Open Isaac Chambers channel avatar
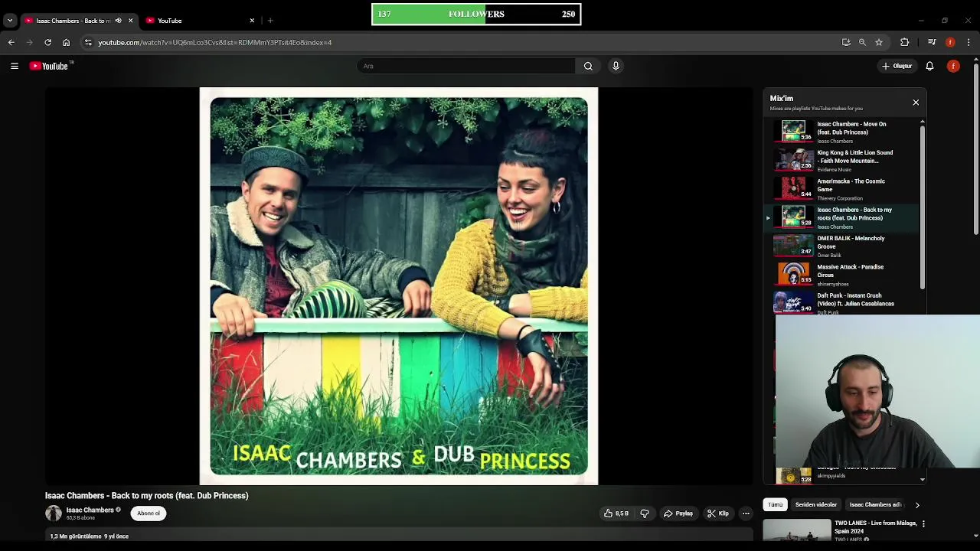This screenshot has width=980, height=551. click(x=54, y=514)
